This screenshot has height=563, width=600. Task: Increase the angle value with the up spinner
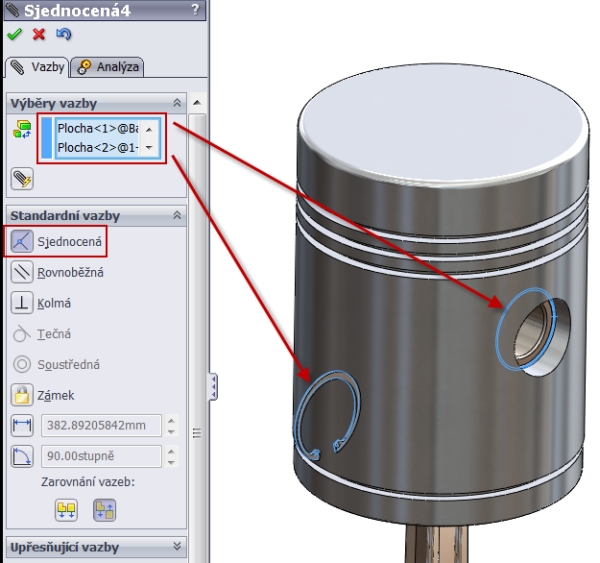(171, 452)
